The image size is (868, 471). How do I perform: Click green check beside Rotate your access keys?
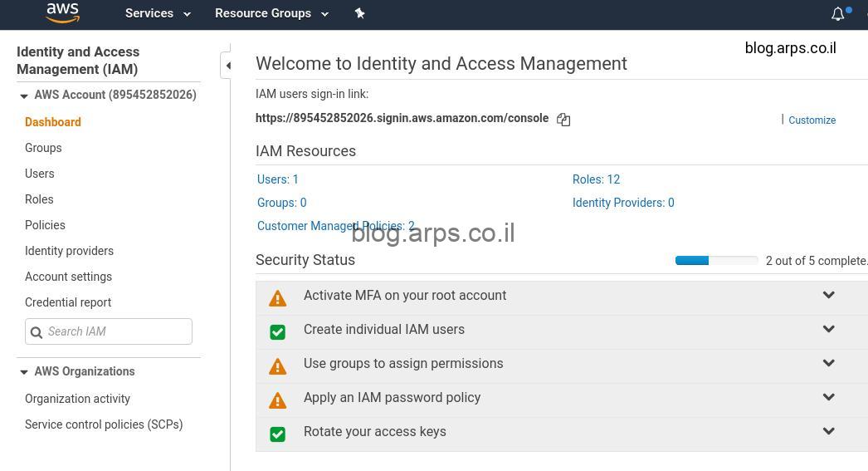click(277, 434)
